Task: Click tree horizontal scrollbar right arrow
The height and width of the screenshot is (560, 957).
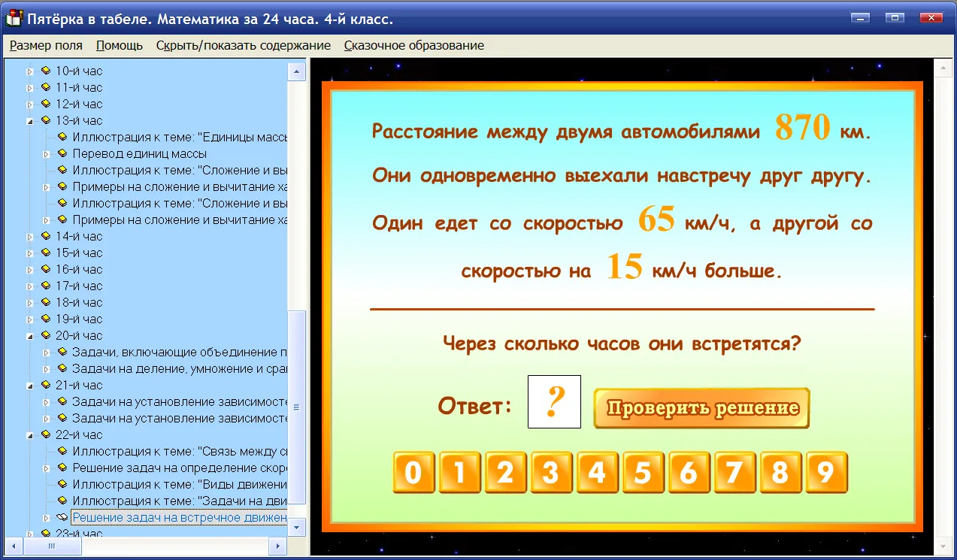Action: tap(277, 546)
